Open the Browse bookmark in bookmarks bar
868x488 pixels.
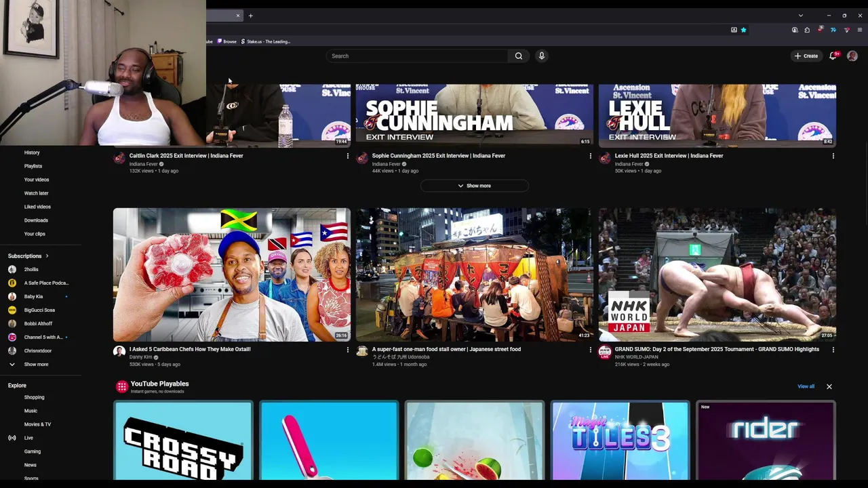click(227, 42)
